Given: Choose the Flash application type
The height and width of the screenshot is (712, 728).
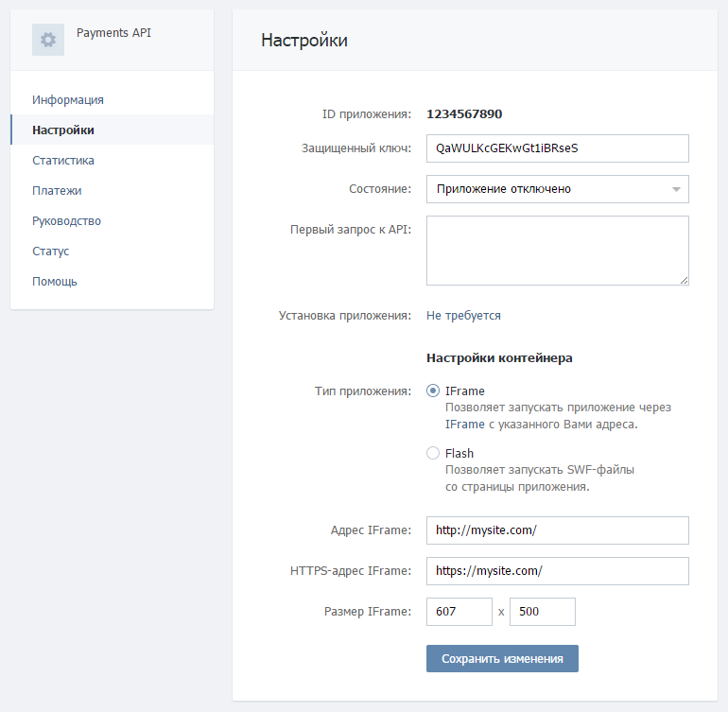Looking at the screenshot, I should (x=433, y=453).
